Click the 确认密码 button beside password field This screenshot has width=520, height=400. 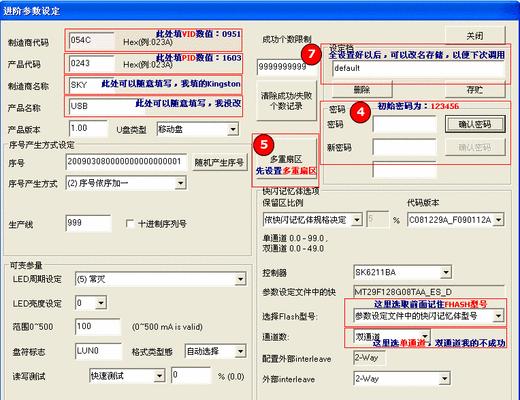(x=475, y=124)
